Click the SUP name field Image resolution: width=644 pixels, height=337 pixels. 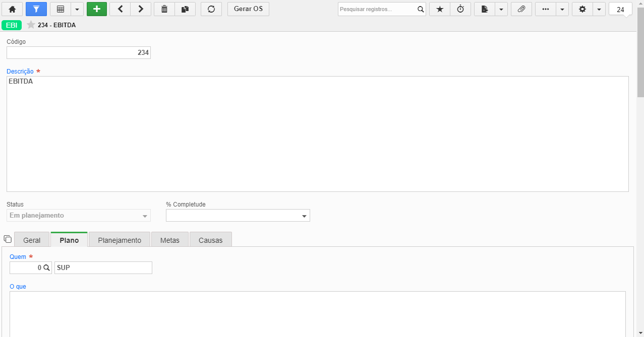[x=103, y=268]
